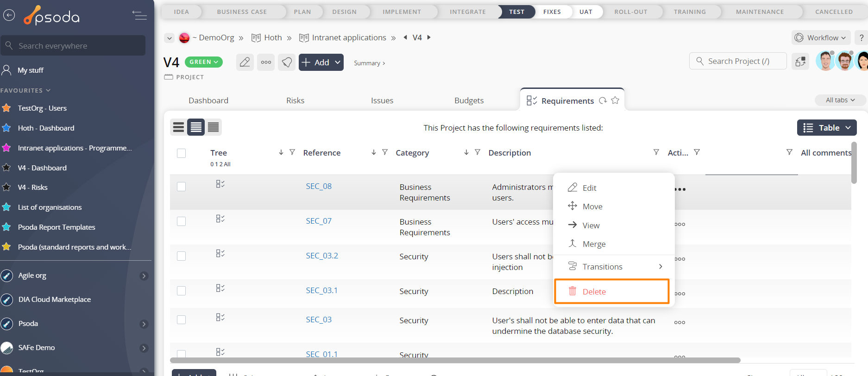
Task: Switch to the Risks tab
Action: click(295, 100)
